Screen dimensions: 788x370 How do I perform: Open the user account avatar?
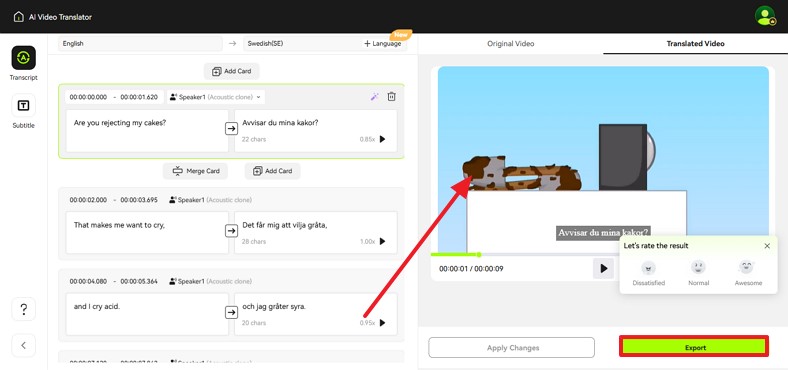tap(764, 16)
